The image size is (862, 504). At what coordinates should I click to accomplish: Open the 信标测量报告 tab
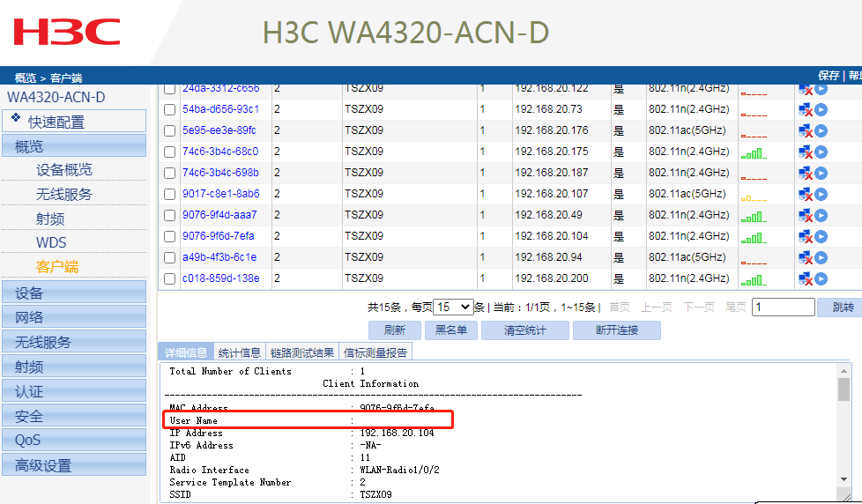[x=375, y=352]
